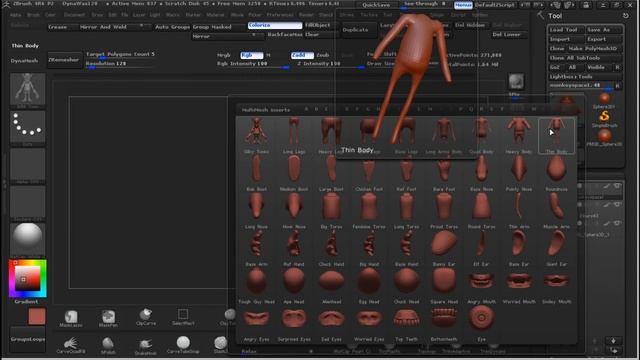Viewport: 640px width, 360px height.
Task: Click Save As in Tool palette
Action: point(603,30)
